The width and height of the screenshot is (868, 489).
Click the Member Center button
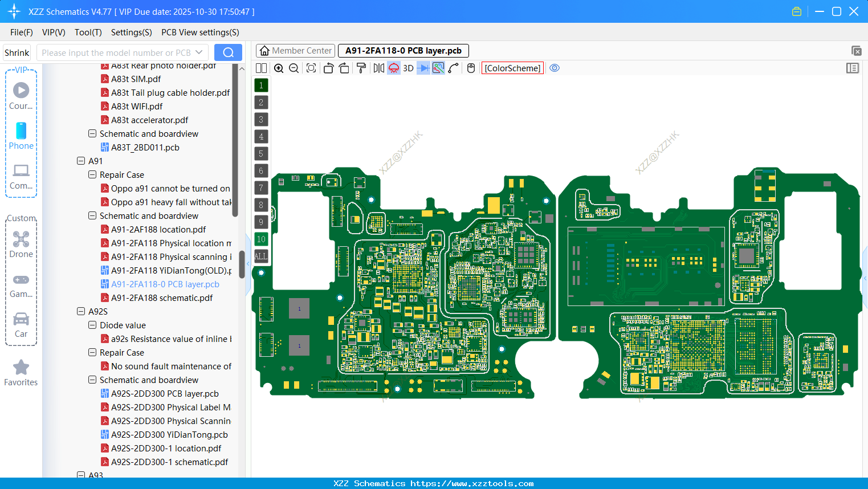click(295, 50)
